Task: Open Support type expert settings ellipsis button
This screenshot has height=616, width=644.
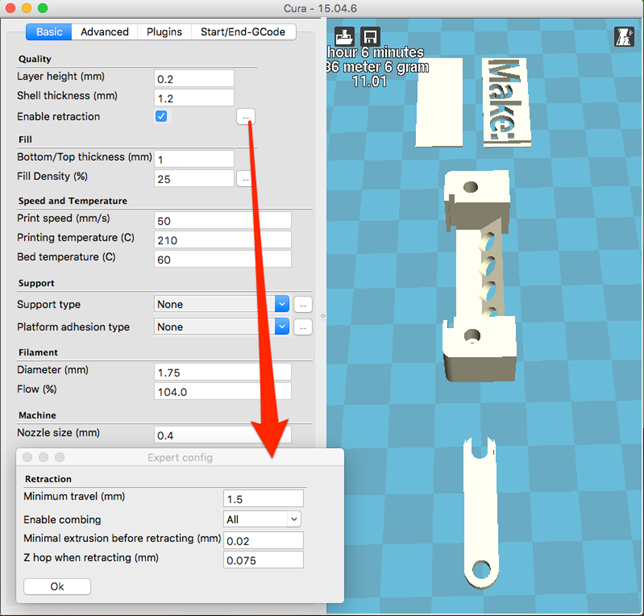Action: (x=303, y=305)
